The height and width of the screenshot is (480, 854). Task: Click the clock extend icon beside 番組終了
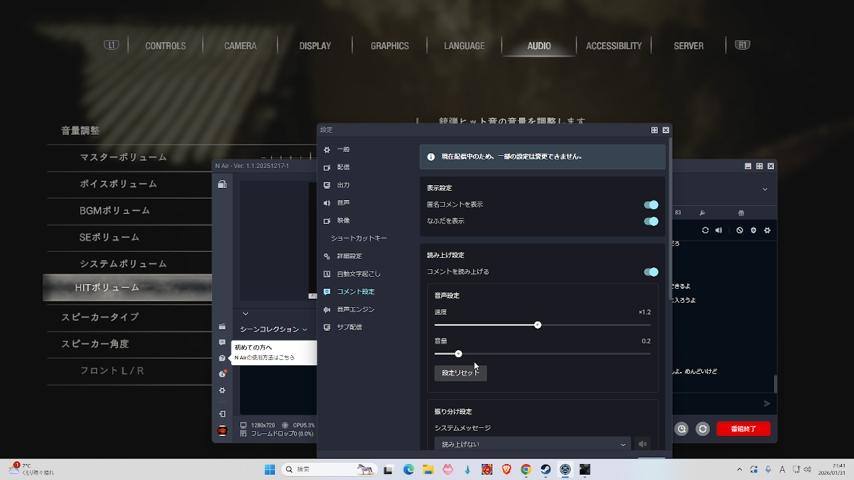681,429
